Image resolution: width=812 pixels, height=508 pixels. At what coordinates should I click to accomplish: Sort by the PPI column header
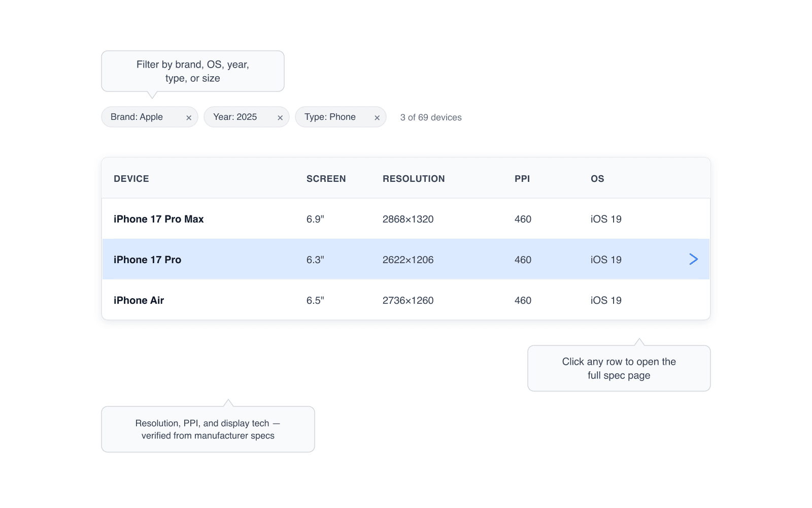point(522,179)
